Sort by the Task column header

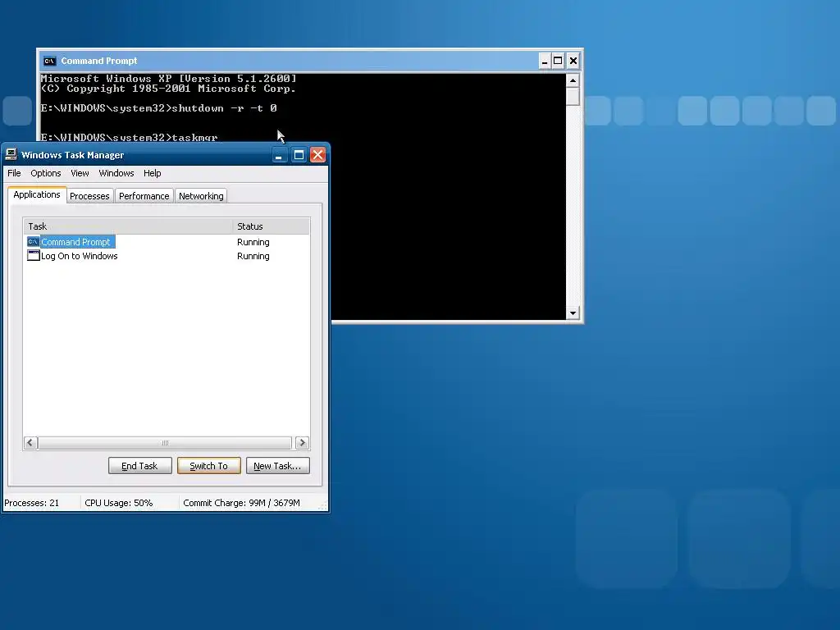coord(127,226)
